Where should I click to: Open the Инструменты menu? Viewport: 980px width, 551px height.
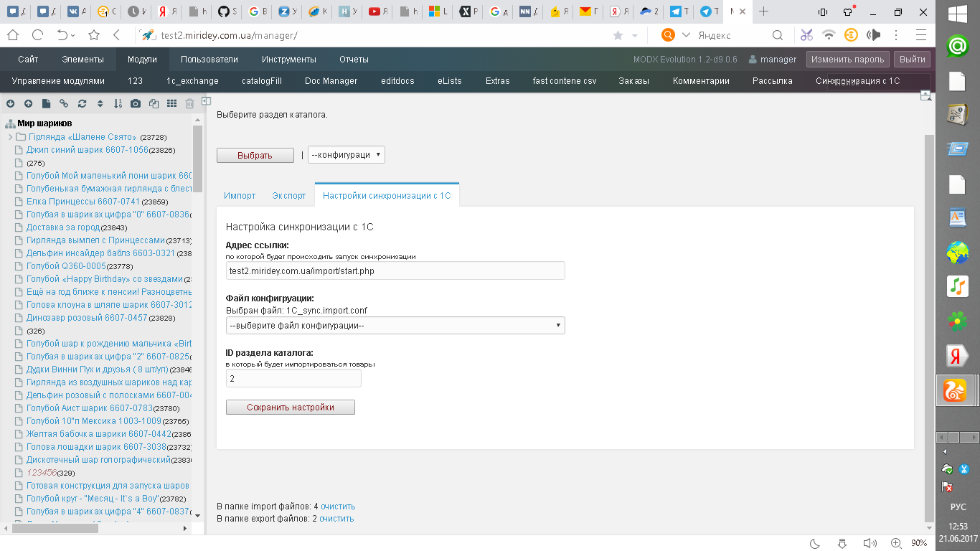coord(289,60)
